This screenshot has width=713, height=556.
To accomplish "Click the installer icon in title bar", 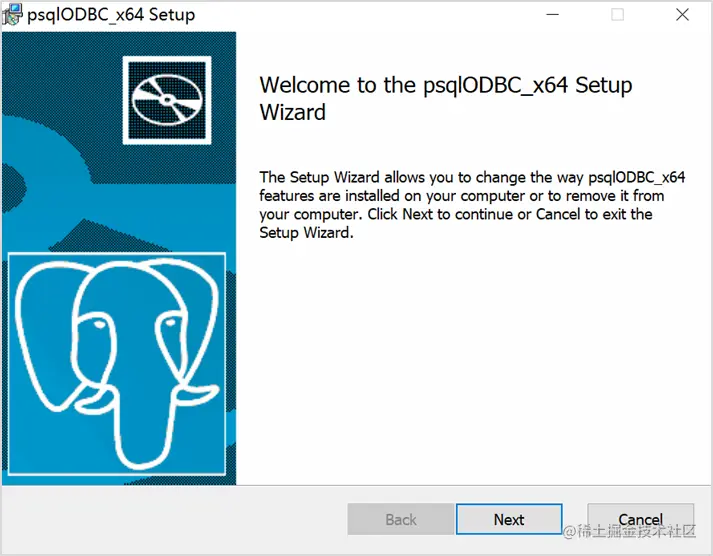I will [x=12, y=14].
